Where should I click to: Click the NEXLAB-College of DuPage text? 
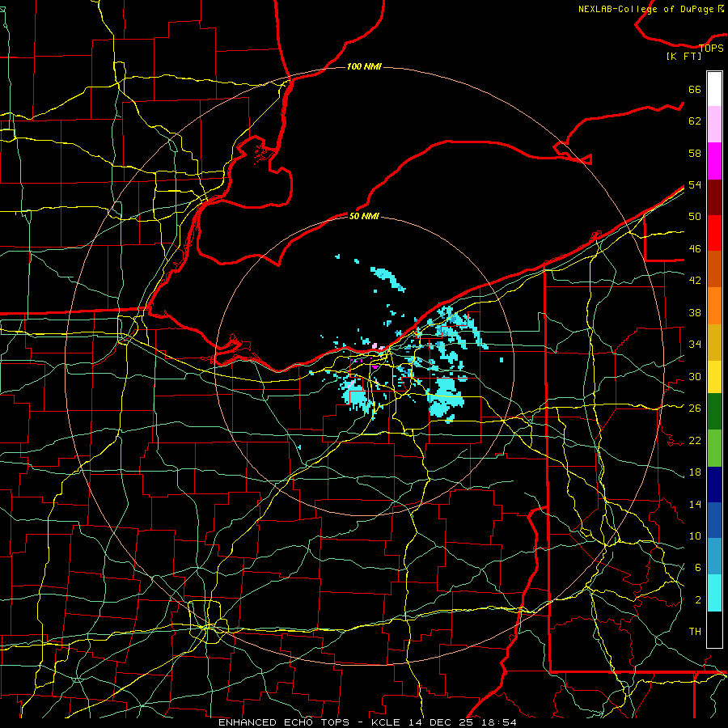pos(645,9)
